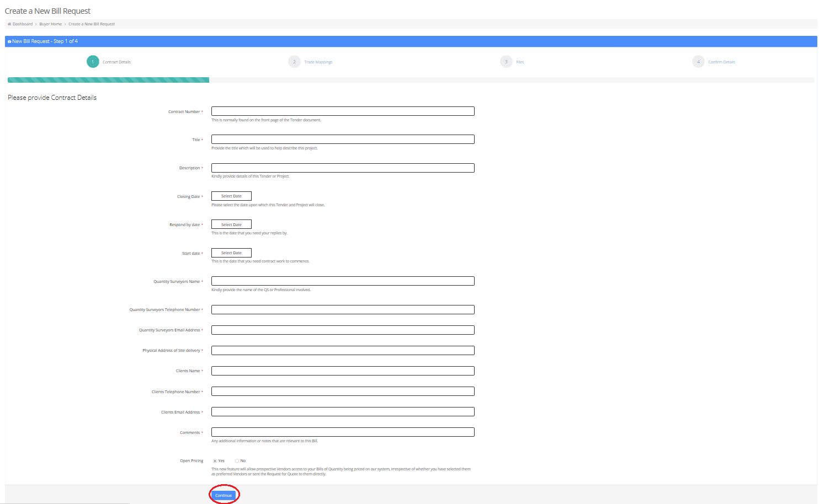Click the Open Pricing label
Viewport: 819px width, 504px height.
[192, 461]
